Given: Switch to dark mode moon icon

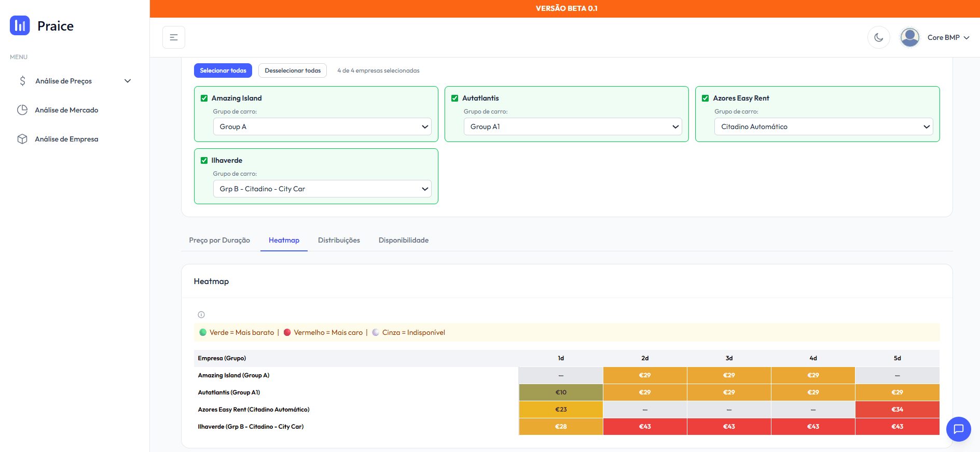Looking at the screenshot, I should coord(878,37).
